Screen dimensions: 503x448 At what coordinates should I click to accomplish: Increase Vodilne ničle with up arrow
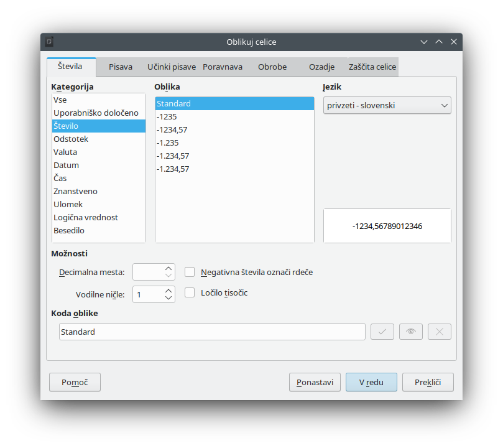coord(168,291)
